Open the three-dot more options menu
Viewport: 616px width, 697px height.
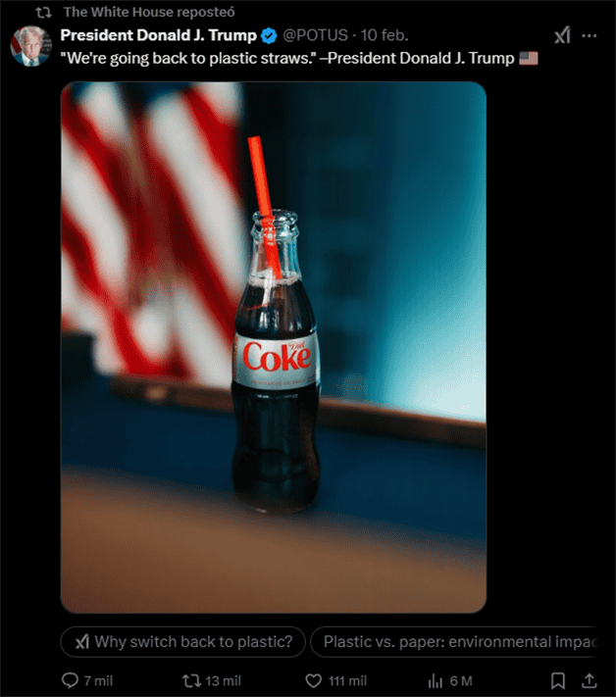(590, 35)
